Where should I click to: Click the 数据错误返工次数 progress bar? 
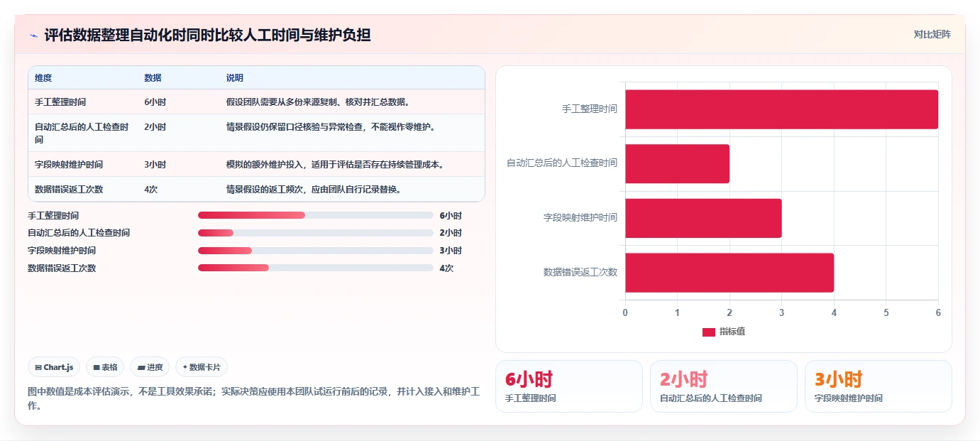[315, 268]
